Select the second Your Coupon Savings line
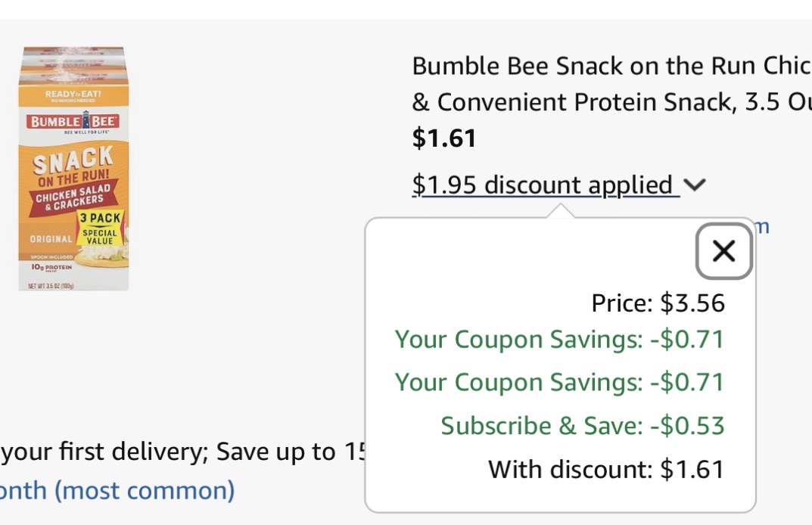812x525 pixels. [559, 382]
